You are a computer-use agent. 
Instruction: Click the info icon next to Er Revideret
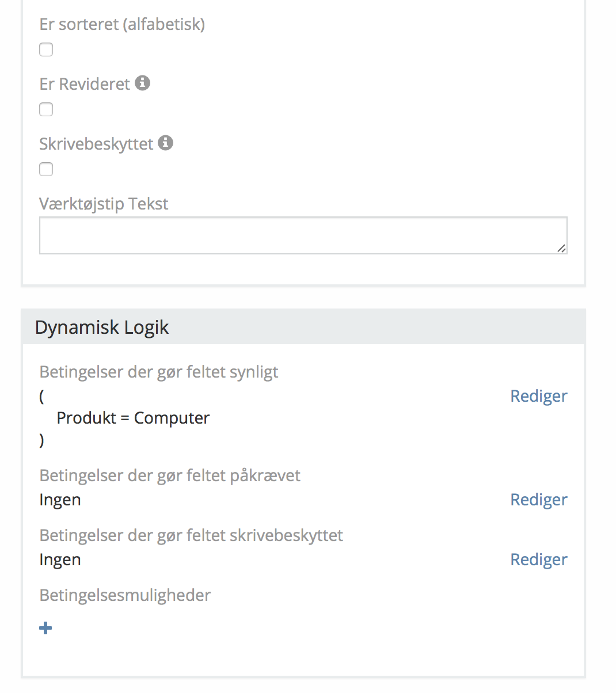(x=143, y=83)
